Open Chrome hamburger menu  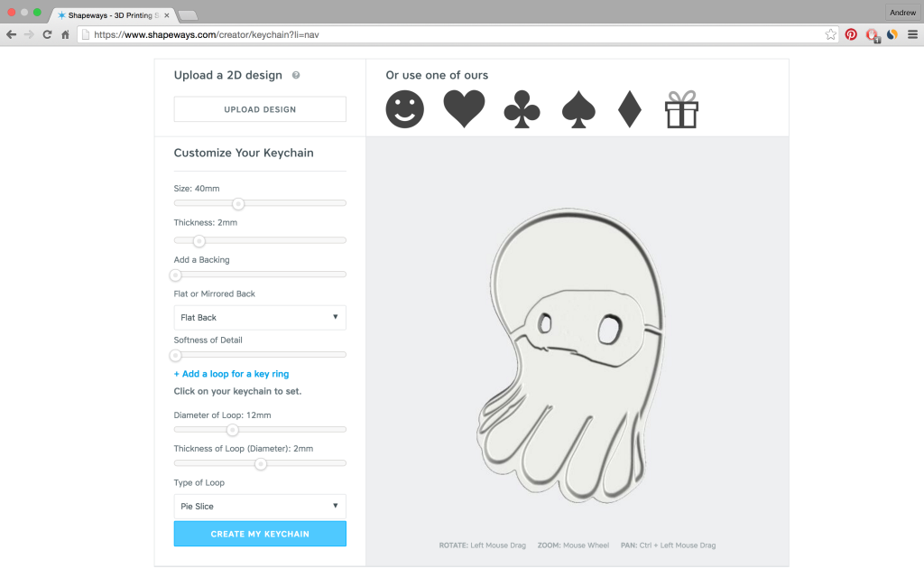click(913, 34)
